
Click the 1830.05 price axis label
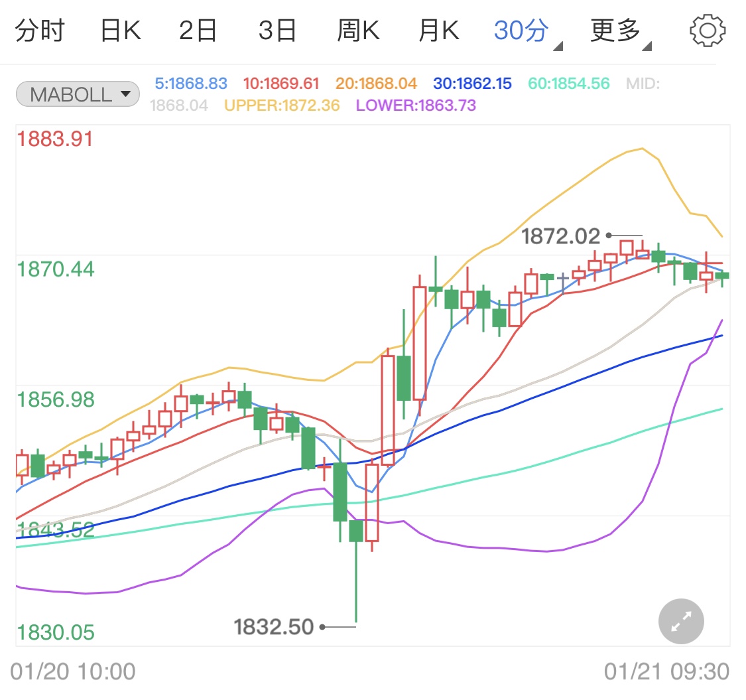[56, 632]
